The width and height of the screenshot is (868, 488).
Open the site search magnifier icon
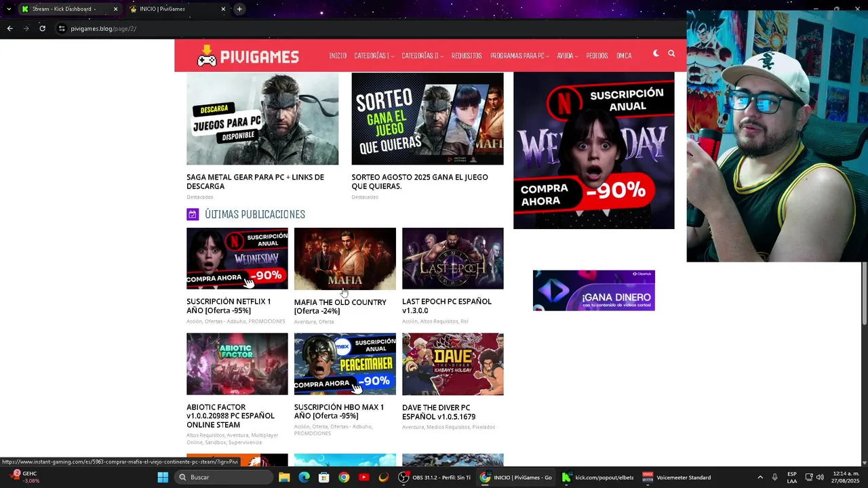coord(671,53)
